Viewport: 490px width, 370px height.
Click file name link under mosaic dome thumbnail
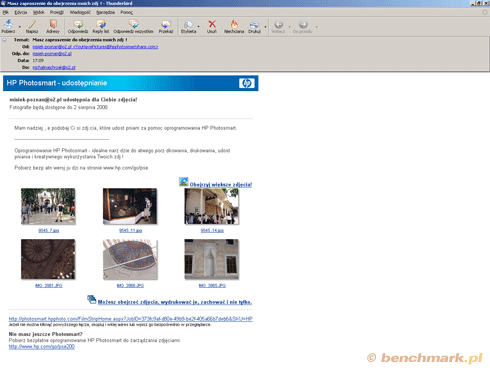point(130,285)
